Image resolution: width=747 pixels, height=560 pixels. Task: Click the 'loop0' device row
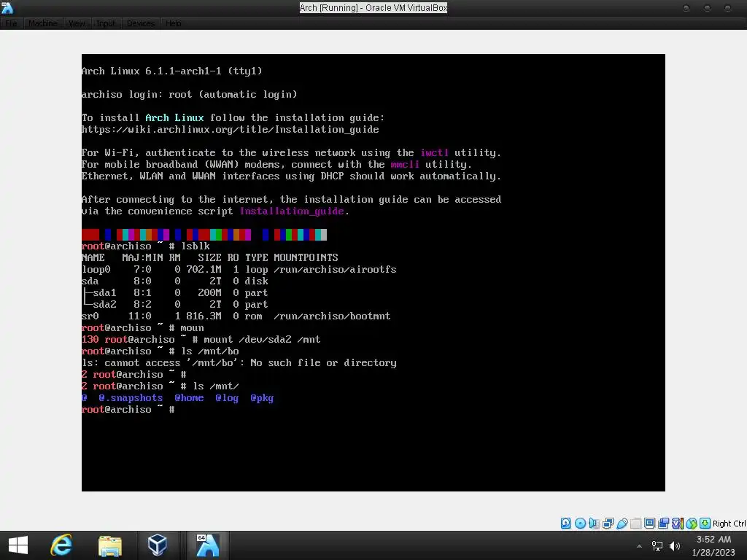pyautogui.click(x=239, y=270)
